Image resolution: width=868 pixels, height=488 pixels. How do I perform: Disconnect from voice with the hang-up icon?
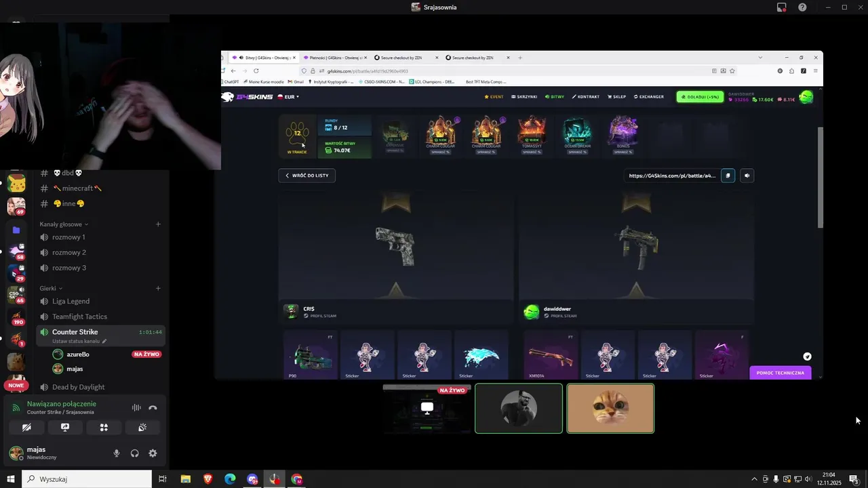tap(153, 407)
